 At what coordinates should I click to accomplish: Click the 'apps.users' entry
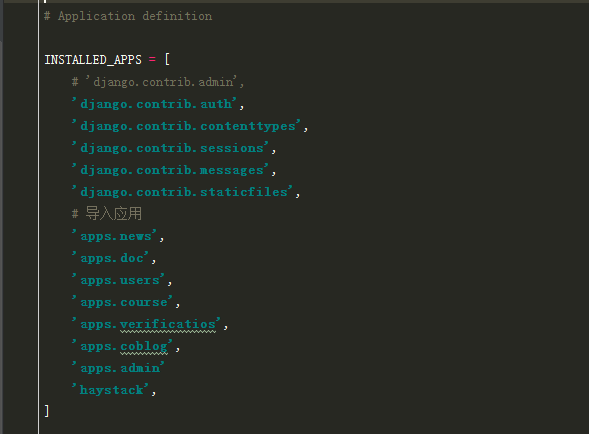point(118,280)
